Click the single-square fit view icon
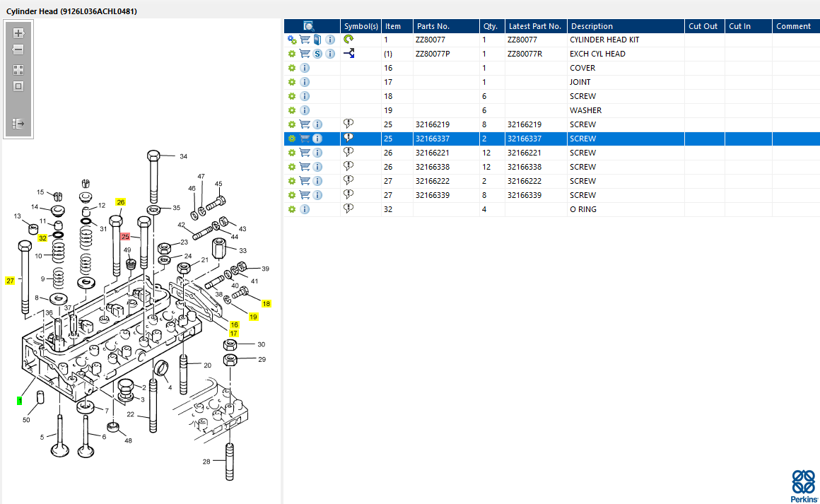The width and height of the screenshot is (820, 504). click(18, 86)
